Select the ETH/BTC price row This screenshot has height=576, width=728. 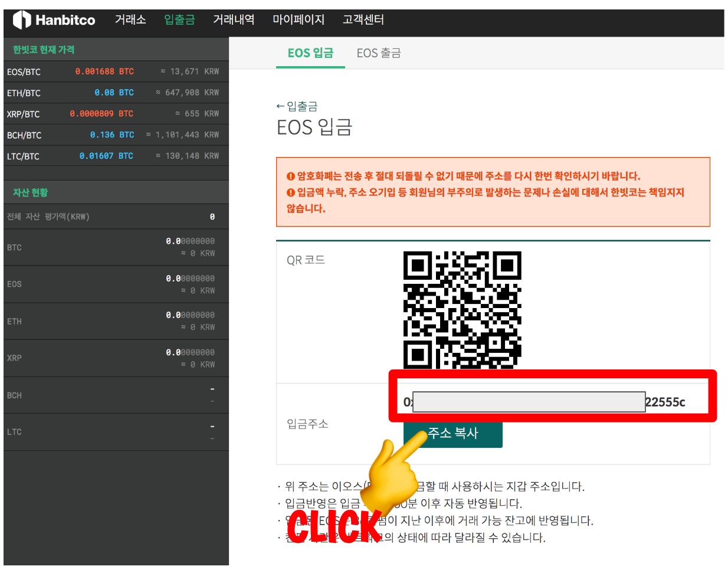(116, 93)
